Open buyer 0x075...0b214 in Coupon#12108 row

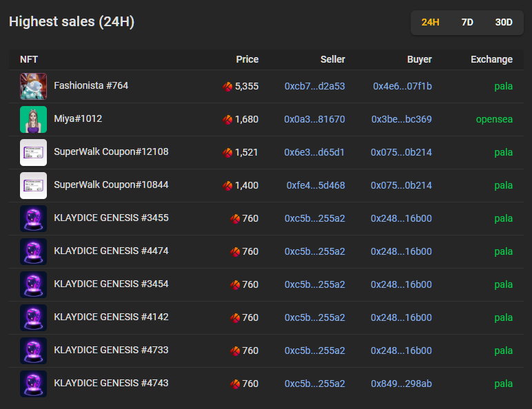click(x=401, y=152)
